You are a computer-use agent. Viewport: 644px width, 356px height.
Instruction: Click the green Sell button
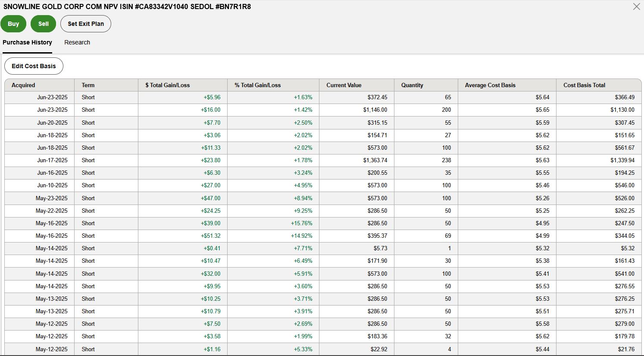43,24
